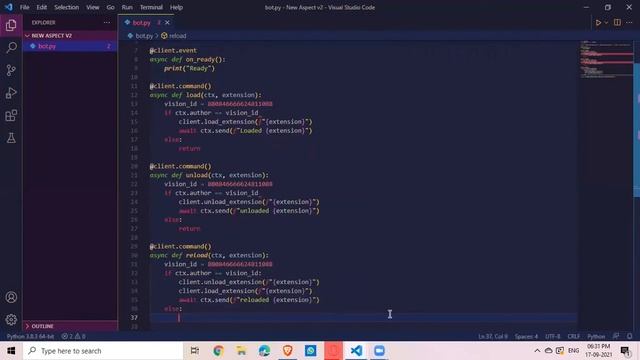Open Google Chrome from the taskbar

218,351
